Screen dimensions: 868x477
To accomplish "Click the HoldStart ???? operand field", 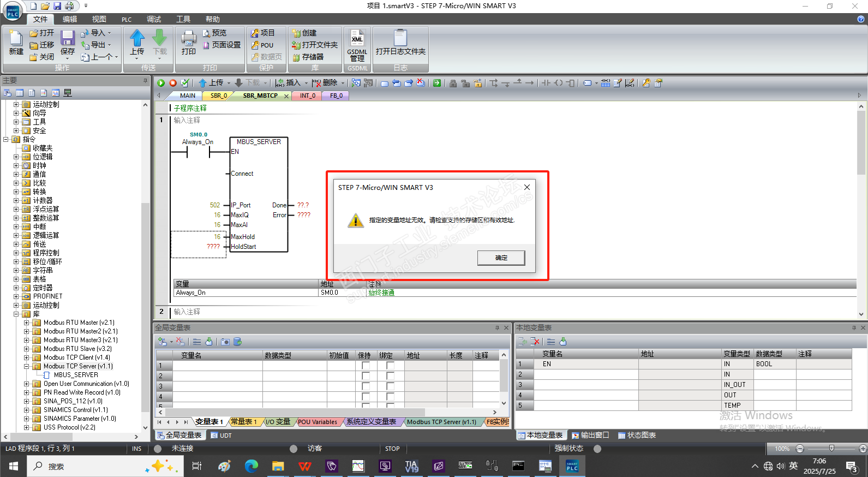I will (x=213, y=247).
